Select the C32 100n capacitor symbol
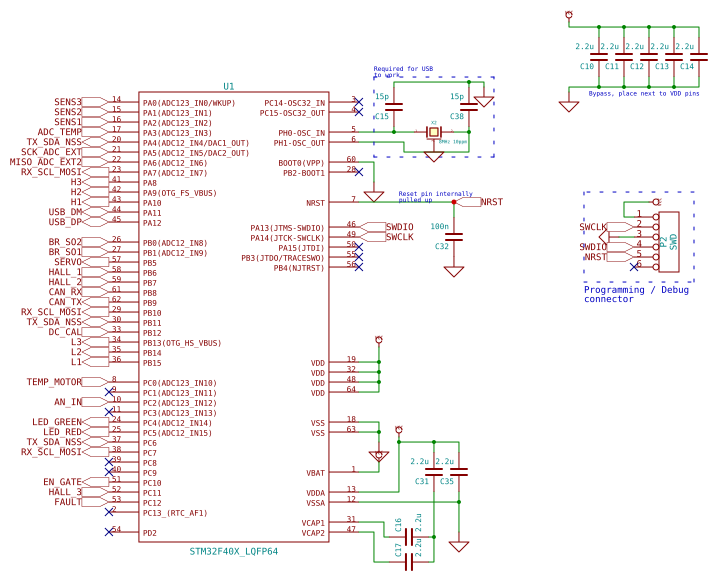717x580 pixels. tap(454, 236)
